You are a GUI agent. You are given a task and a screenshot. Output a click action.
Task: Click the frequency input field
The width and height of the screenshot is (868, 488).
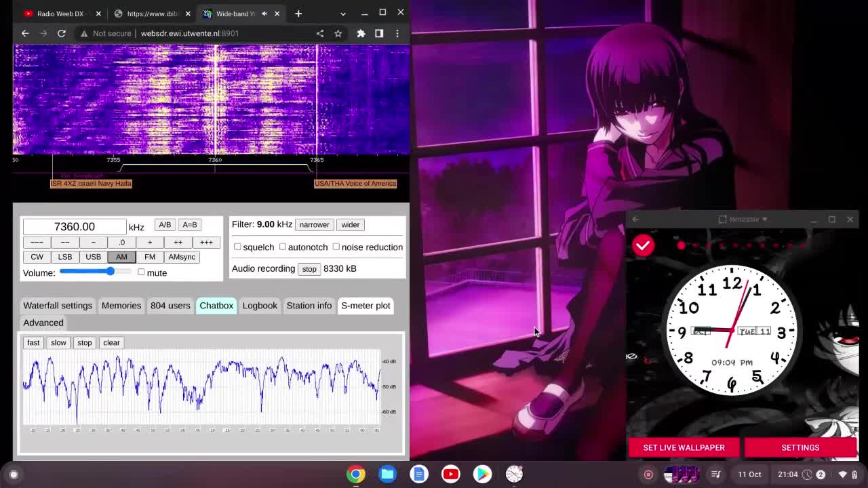click(75, 226)
